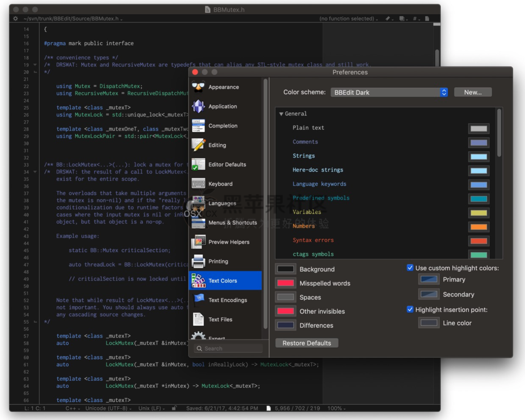Click the lock icon in editor status bar

coord(174,408)
